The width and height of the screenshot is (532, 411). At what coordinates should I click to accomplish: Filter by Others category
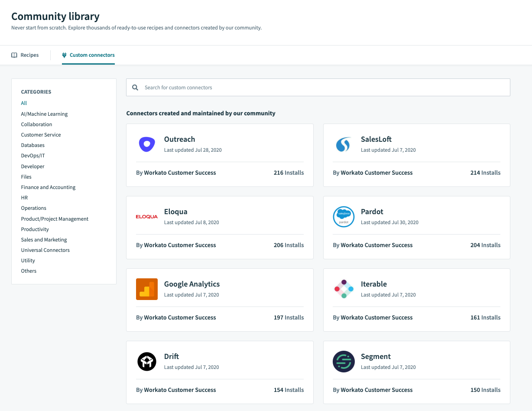[x=29, y=271]
